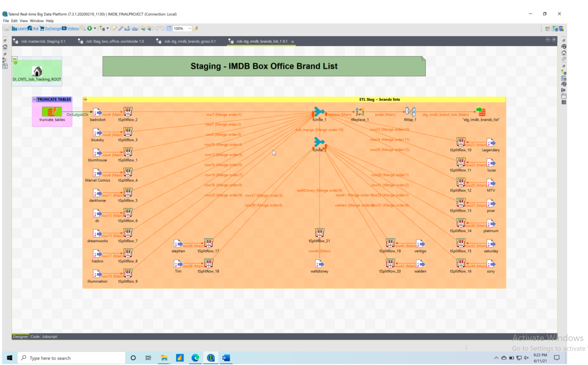Screen dimensions: 588x365
Task: Collapse the TRUNCATE TABLES subjob
Action: coord(35,99)
